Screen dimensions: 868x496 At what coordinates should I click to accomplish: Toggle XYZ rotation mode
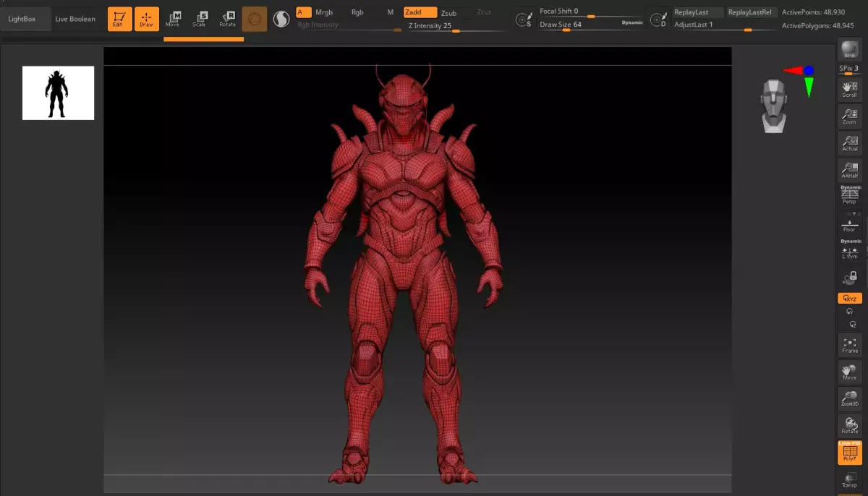pyautogui.click(x=850, y=298)
